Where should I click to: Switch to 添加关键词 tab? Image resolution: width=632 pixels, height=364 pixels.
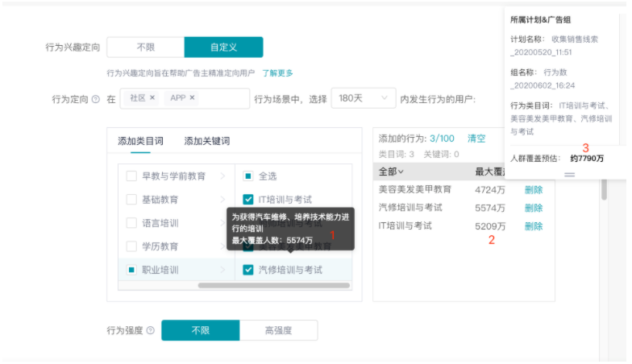tap(206, 141)
